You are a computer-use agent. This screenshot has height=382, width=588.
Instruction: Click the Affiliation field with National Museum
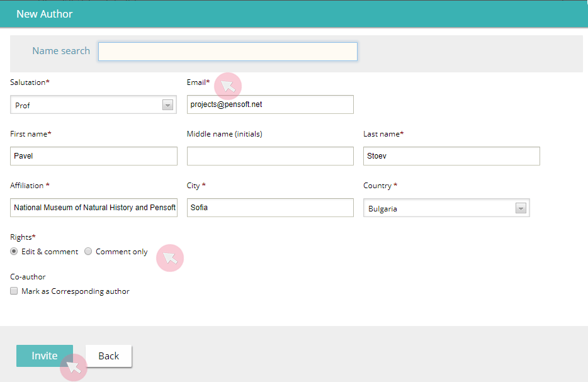click(x=94, y=208)
